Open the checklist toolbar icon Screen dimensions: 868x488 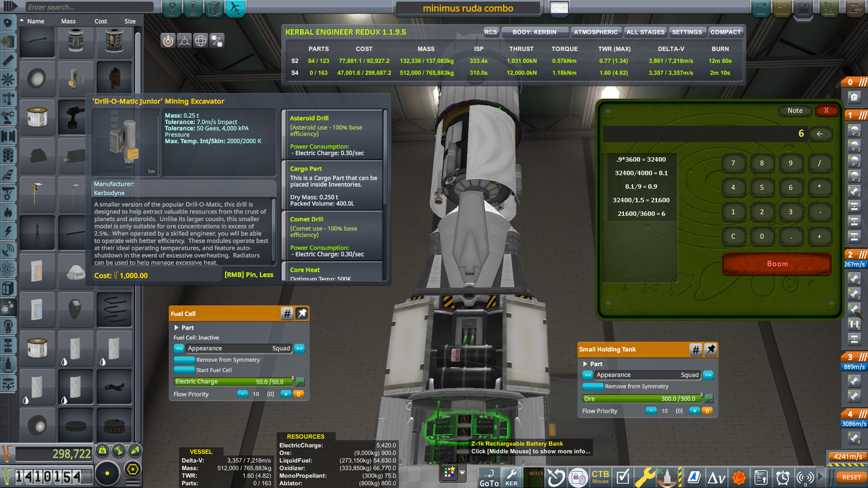[x=623, y=477]
